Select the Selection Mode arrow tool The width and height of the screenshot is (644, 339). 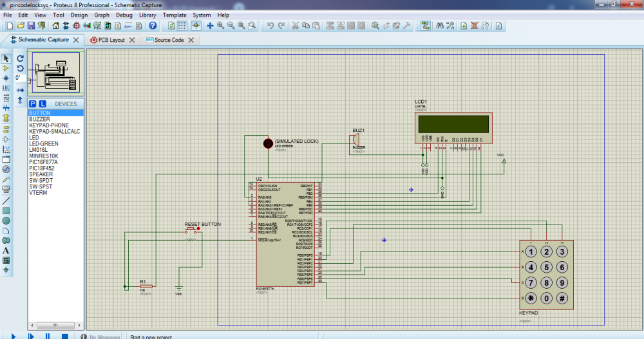pyautogui.click(x=6, y=59)
